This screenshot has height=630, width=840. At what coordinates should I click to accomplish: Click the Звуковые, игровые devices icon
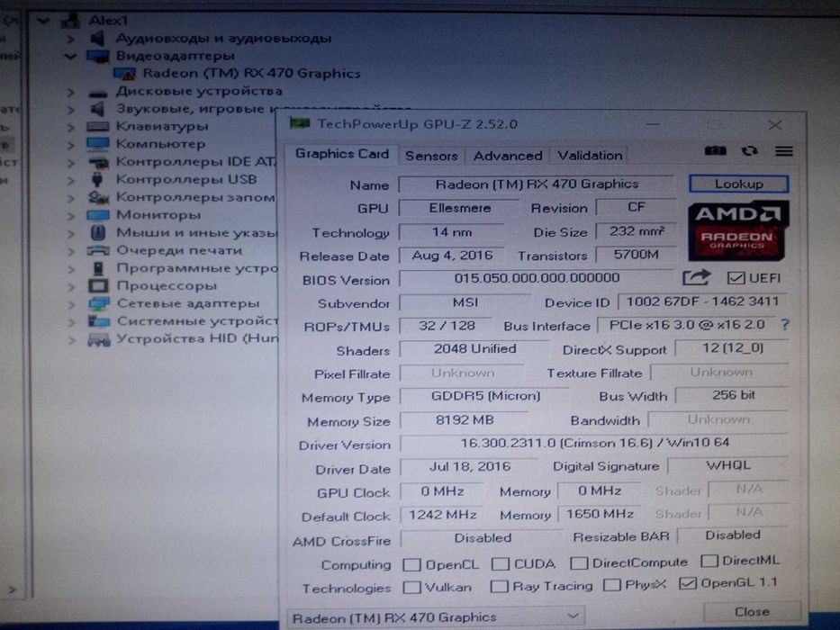click(97, 109)
